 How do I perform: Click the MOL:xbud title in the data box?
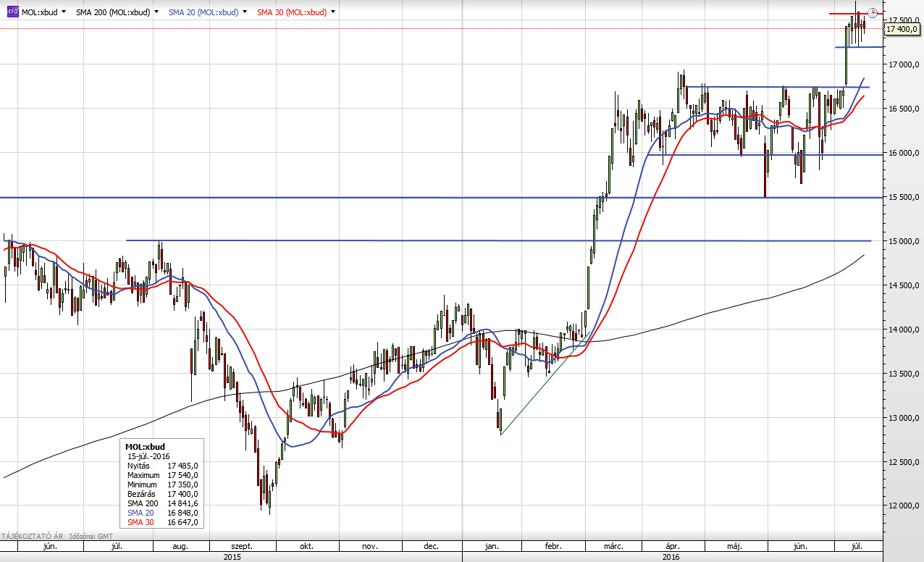click(145, 447)
